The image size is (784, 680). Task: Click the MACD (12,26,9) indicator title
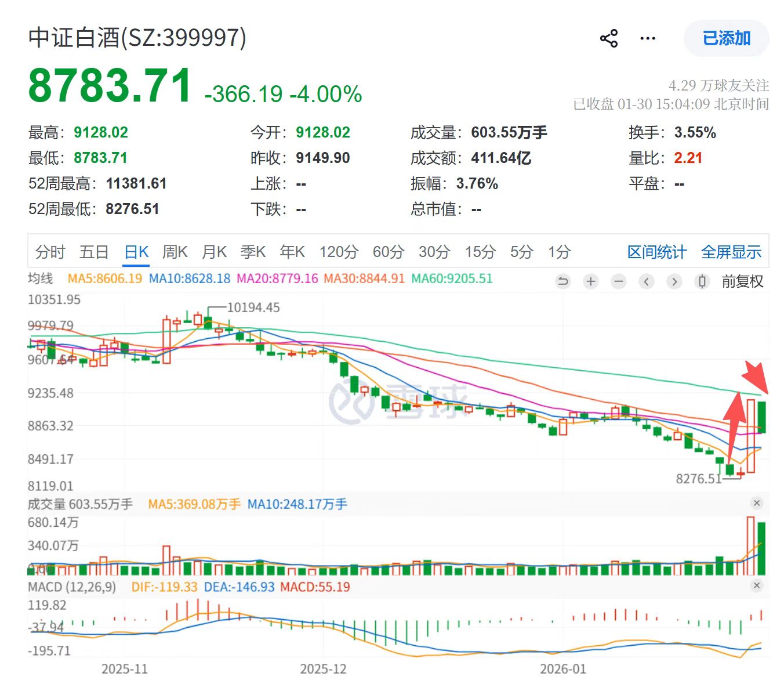(72, 587)
